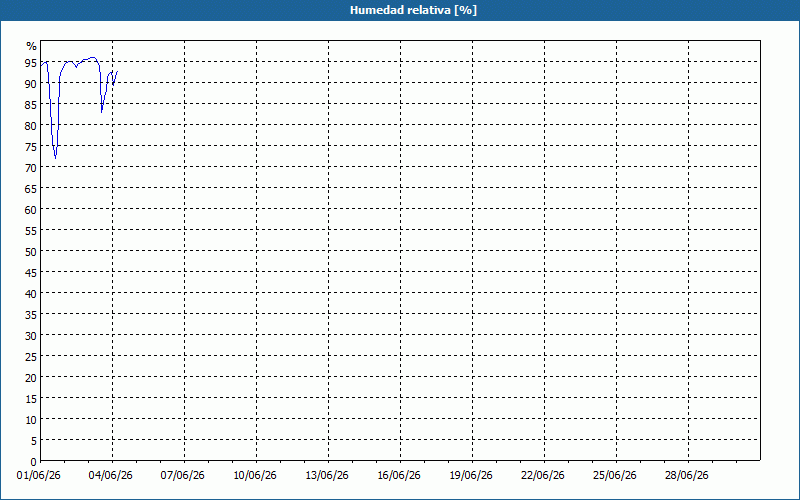Click the 10 value on y-axis
The height and width of the screenshot is (500, 800).
(x=31, y=420)
